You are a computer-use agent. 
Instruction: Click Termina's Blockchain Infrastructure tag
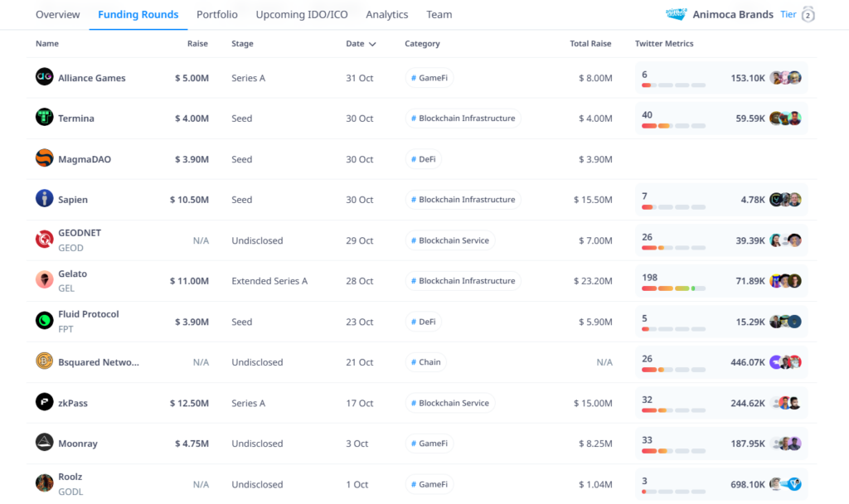tap(463, 118)
